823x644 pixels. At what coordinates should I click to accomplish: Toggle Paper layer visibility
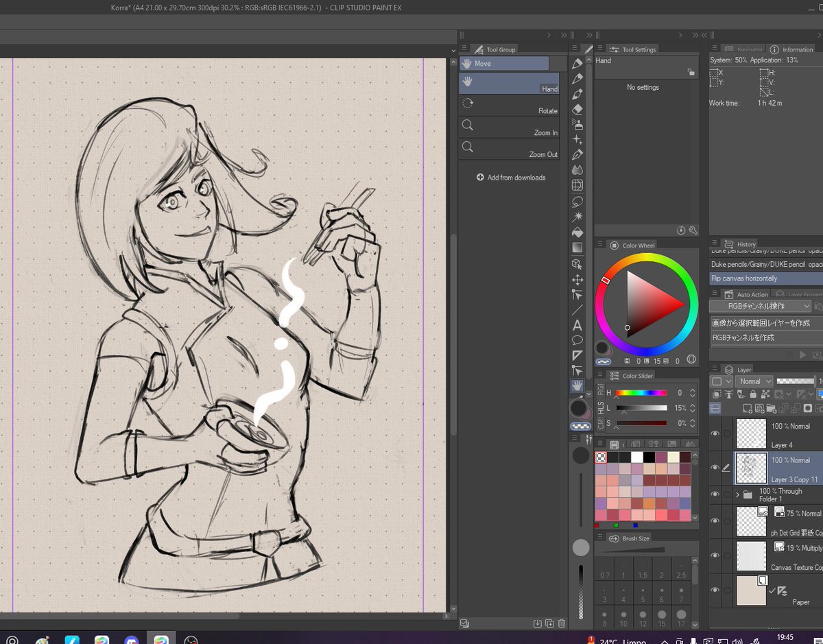(715, 590)
